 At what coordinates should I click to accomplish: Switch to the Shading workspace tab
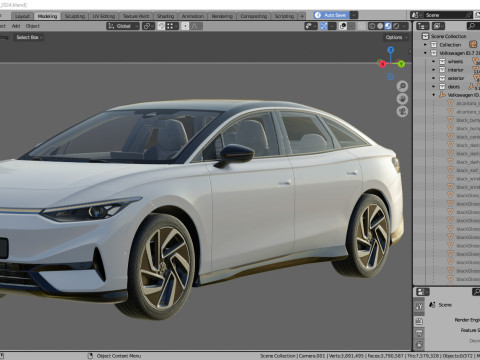pos(166,16)
